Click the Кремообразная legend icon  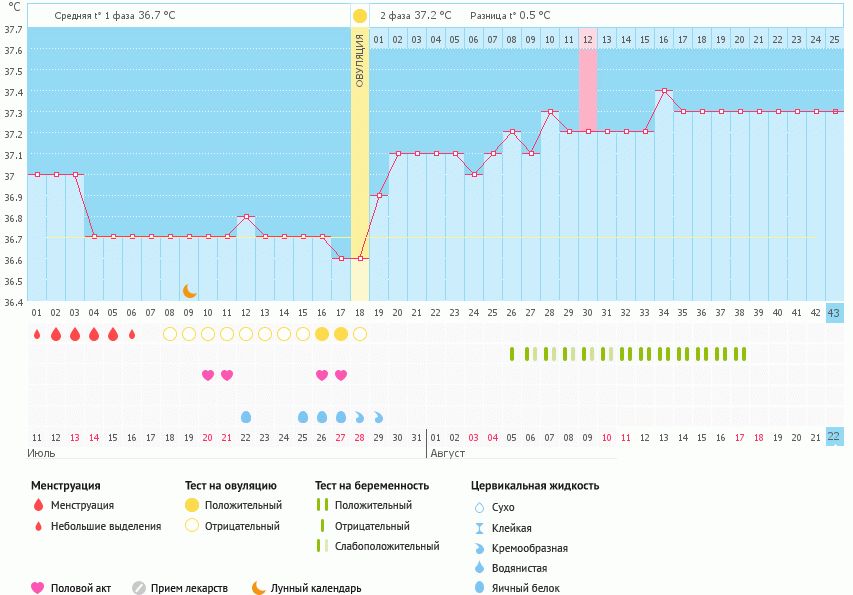[x=479, y=548]
